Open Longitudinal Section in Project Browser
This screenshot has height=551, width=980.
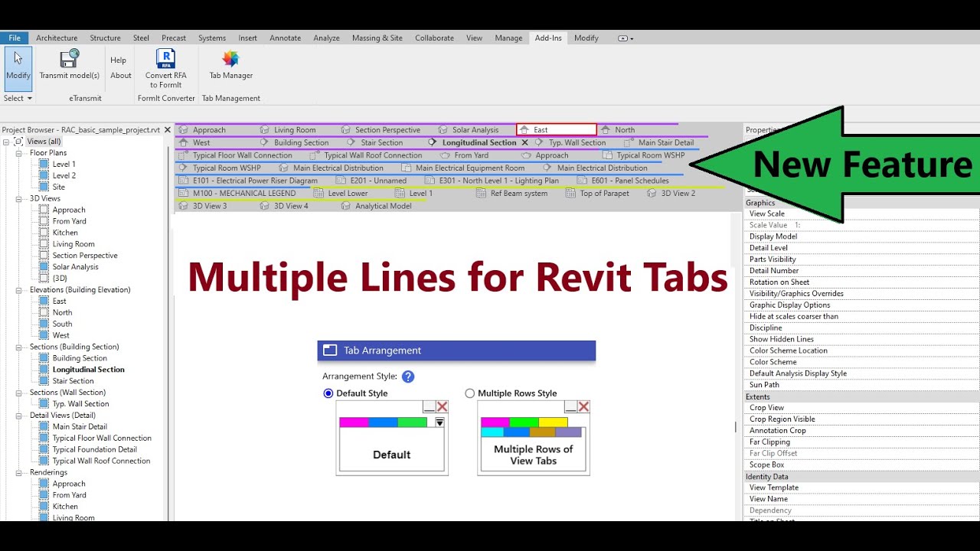[88, 370]
